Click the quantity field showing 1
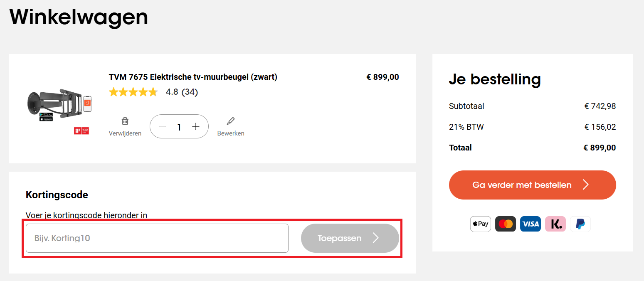 click(x=179, y=126)
